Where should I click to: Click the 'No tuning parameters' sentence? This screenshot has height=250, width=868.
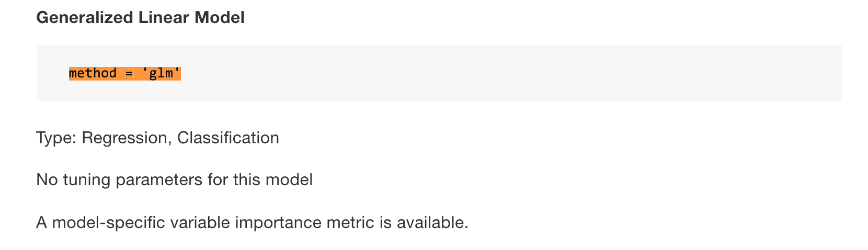pos(174,180)
